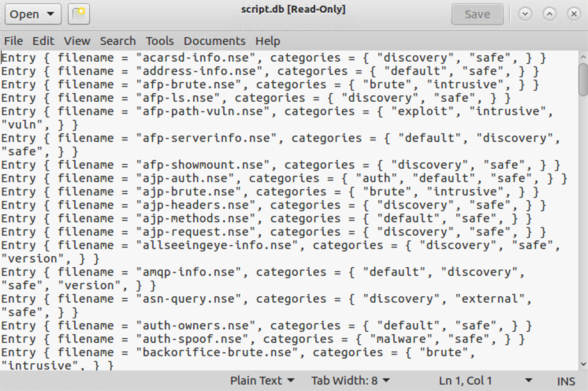Open the Help menu
Image resolution: width=588 pixels, height=391 pixels.
click(x=268, y=41)
